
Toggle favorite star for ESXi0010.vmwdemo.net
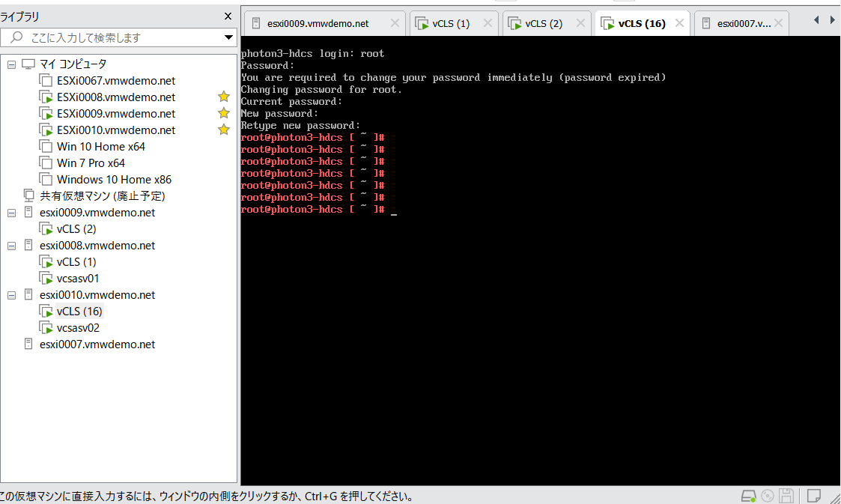224,130
